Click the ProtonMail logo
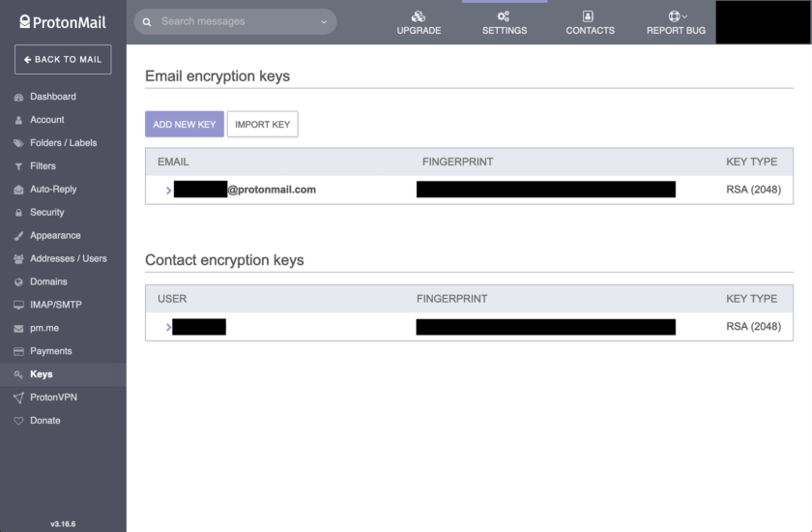The width and height of the screenshot is (812, 532). 63,21
